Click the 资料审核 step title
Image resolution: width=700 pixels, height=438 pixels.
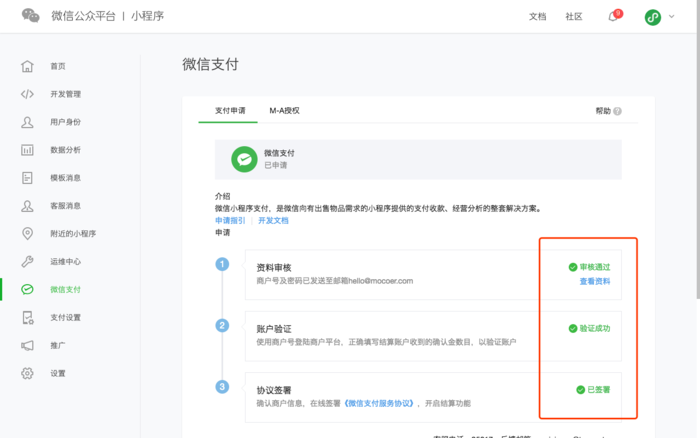click(x=274, y=267)
